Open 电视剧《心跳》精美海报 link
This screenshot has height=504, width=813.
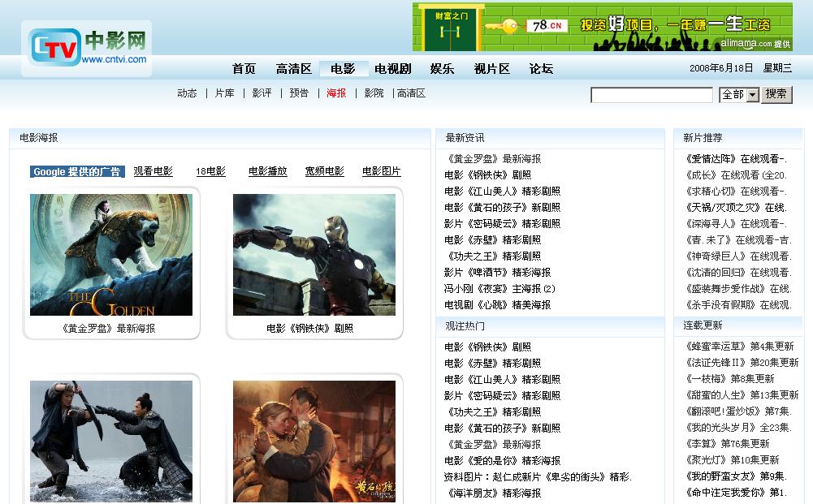[497, 304]
